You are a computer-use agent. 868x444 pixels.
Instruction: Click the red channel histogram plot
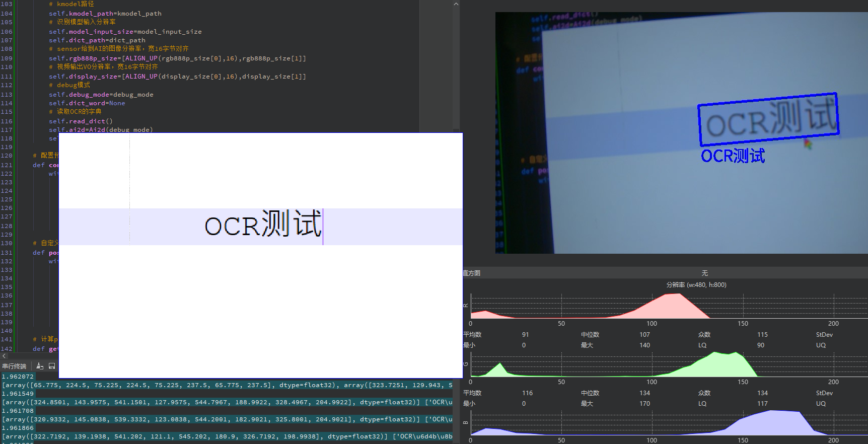pos(669,306)
